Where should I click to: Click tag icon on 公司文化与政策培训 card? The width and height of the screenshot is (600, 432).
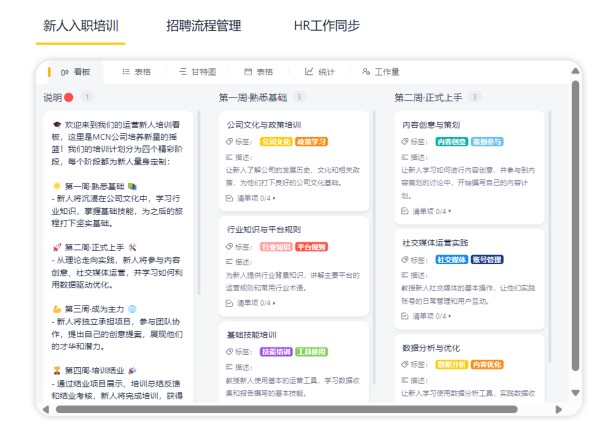point(231,142)
